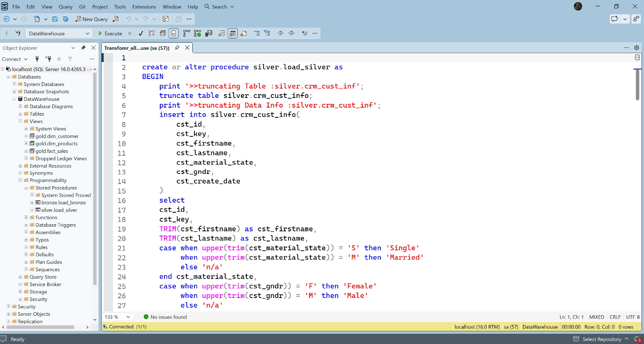Expand System Databases node
This screenshot has height=344, width=644.
(14, 84)
